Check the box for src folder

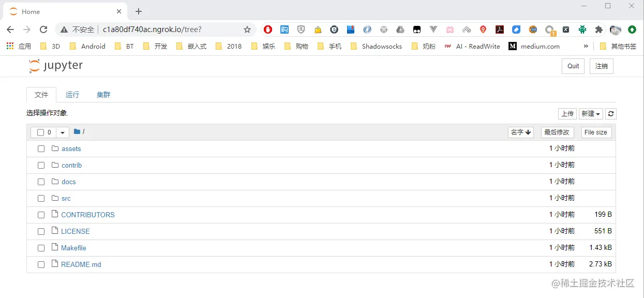[41, 198]
